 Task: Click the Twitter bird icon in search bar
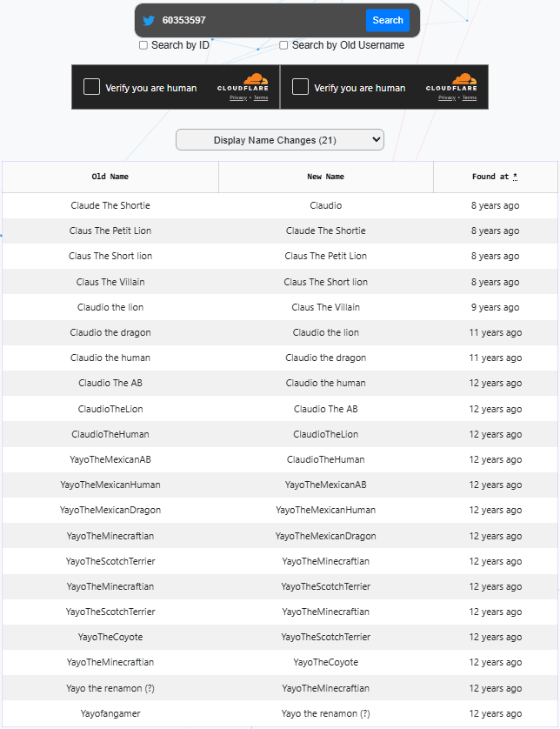pyautogui.click(x=149, y=21)
